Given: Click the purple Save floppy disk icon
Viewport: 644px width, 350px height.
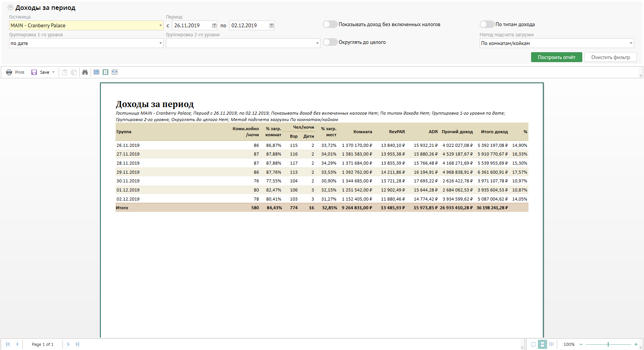Looking at the screenshot, I should tap(34, 72).
